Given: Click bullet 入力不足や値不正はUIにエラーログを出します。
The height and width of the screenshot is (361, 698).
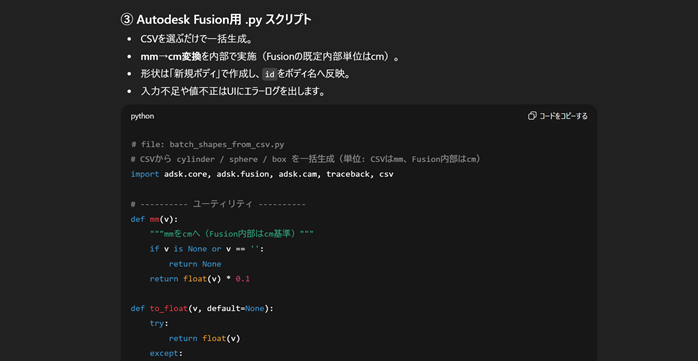Looking at the screenshot, I should [x=232, y=91].
